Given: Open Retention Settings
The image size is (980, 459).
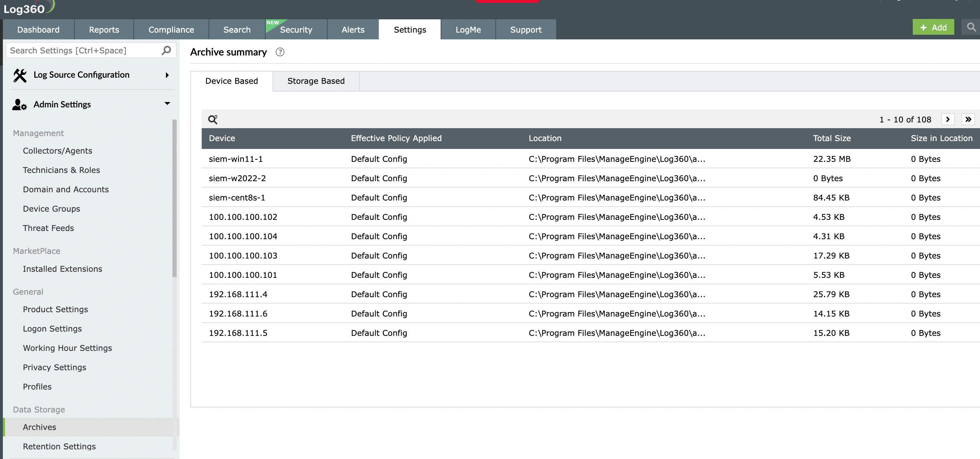Looking at the screenshot, I should [59, 446].
